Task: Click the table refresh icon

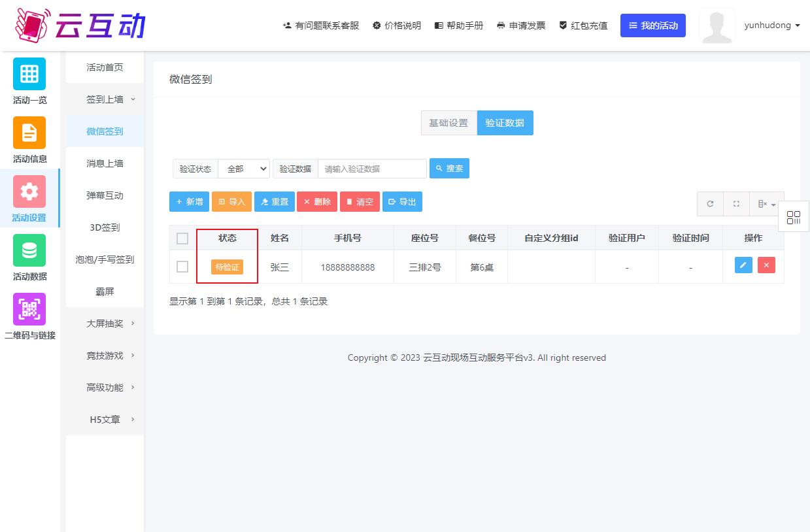Action: point(710,204)
